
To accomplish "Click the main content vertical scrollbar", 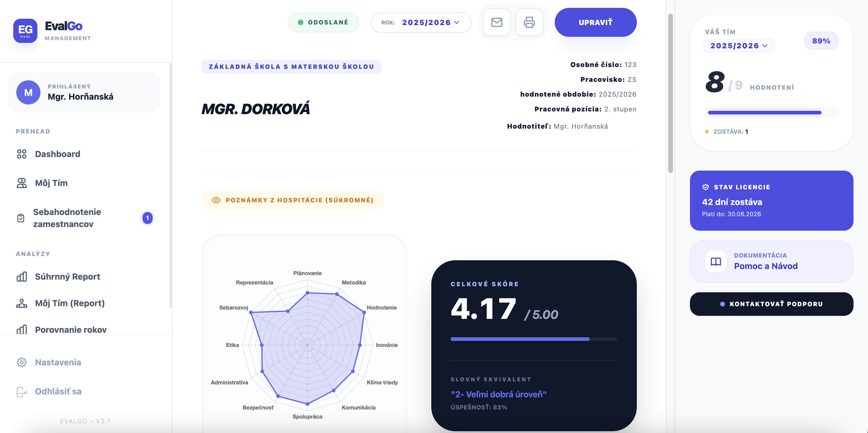I will tap(671, 93).
